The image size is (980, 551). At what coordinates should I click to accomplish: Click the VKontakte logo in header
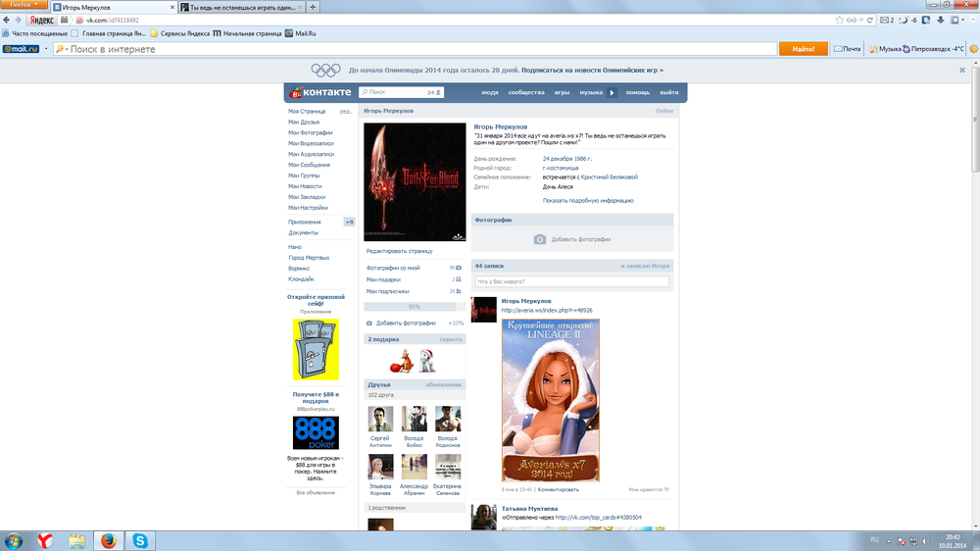(318, 92)
